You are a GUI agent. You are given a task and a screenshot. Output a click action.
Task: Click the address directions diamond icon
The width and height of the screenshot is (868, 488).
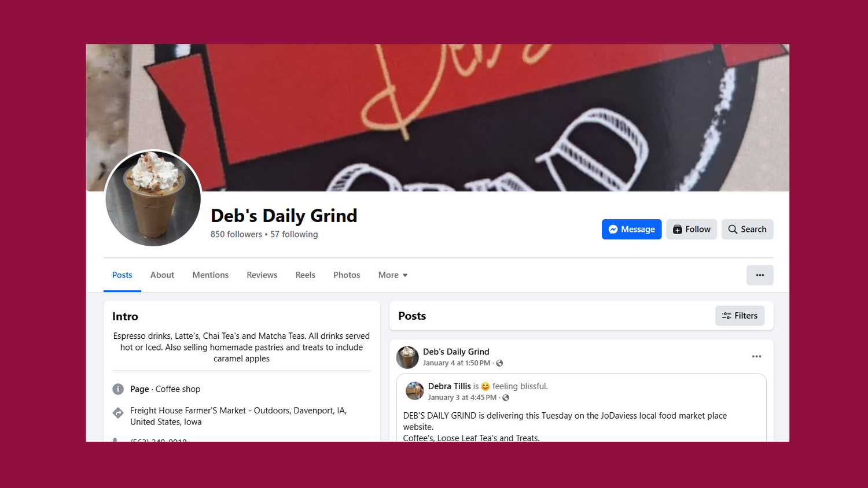(x=118, y=413)
